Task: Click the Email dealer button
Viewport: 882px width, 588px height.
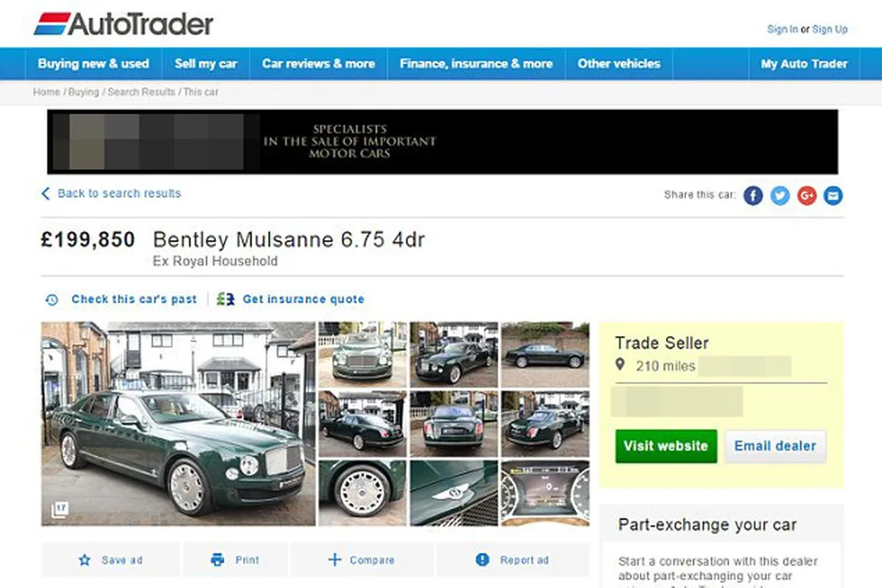Action: click(775, 446)
